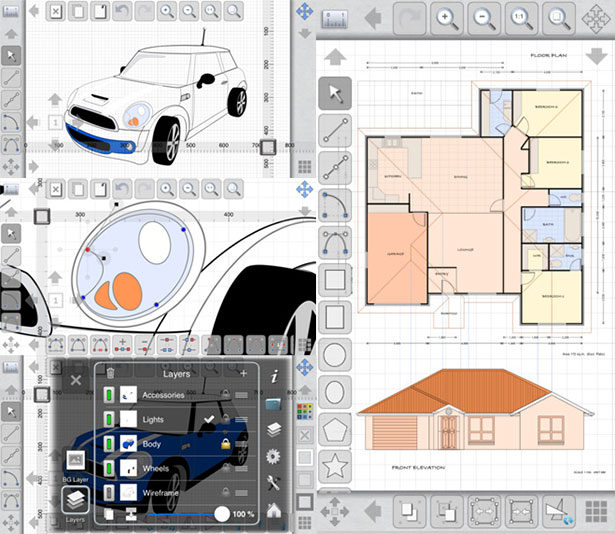Open the info i menu item

[274, 377]
